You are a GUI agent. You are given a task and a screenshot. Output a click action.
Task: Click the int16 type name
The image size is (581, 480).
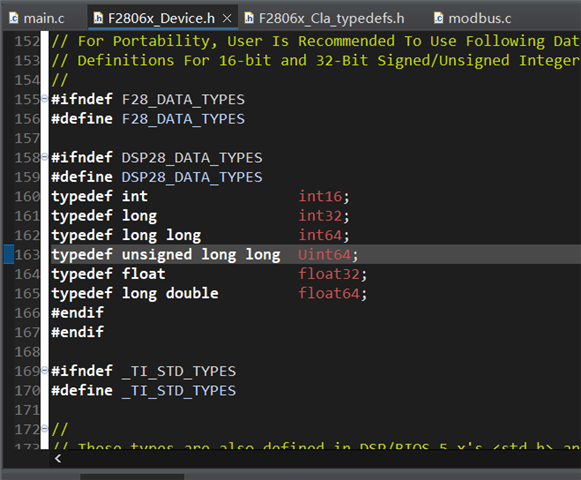[321, 196]
